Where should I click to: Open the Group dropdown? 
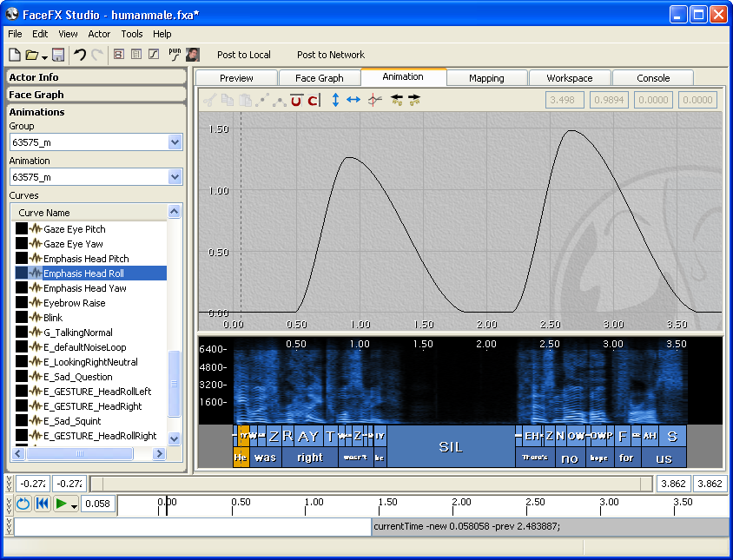click(x=175, y=142)
